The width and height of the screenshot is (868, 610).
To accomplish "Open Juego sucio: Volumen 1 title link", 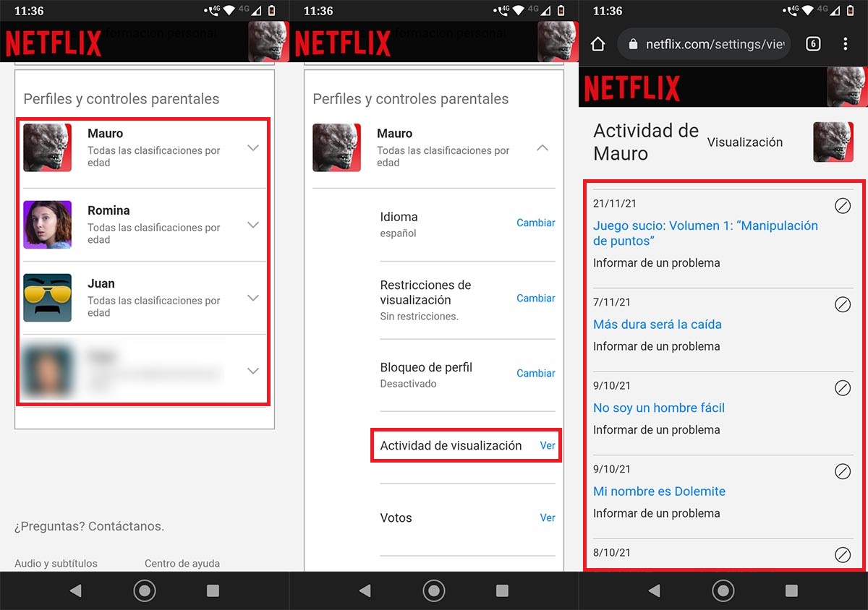I will (x=705, y=233).
